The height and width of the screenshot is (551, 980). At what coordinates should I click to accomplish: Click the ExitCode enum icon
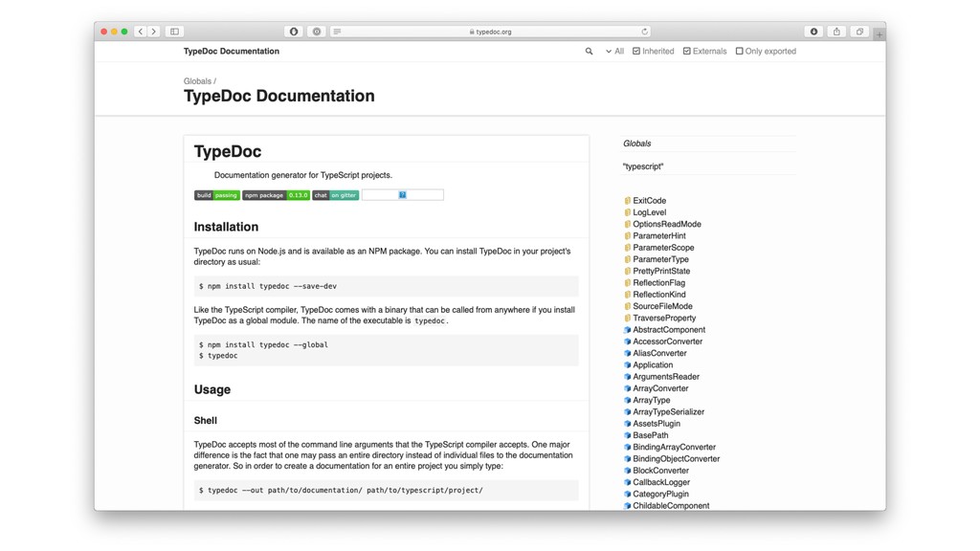pyautogui.click(x=628, y=201)
